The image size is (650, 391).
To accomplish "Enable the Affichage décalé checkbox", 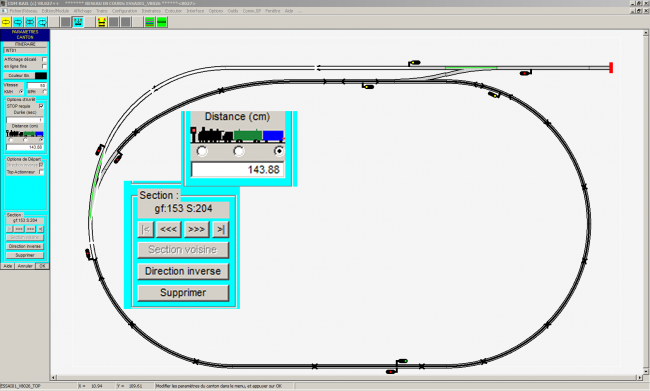I will pyautogui.click(x=44, y=60).
